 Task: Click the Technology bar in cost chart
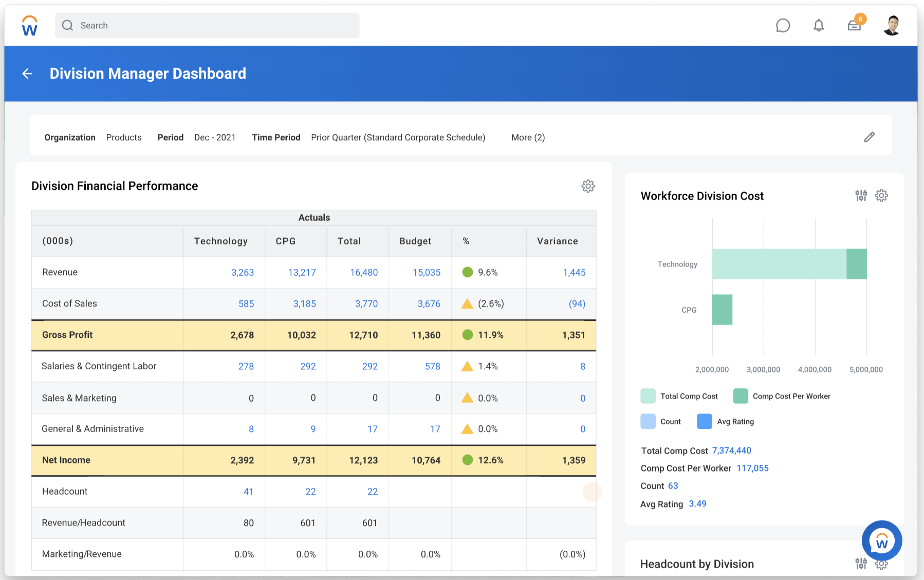pyautogui.click(x=779, y=264)
